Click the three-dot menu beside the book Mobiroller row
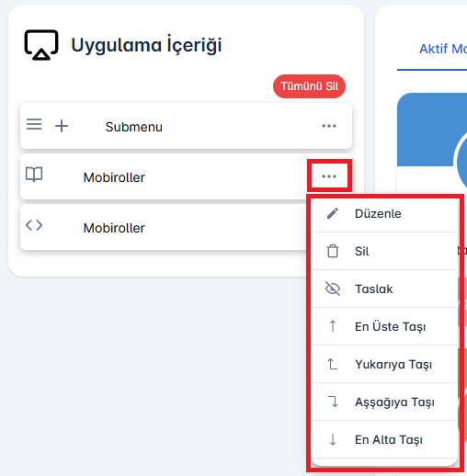Screen dimensions: 467x476 [x=329, y=176]
